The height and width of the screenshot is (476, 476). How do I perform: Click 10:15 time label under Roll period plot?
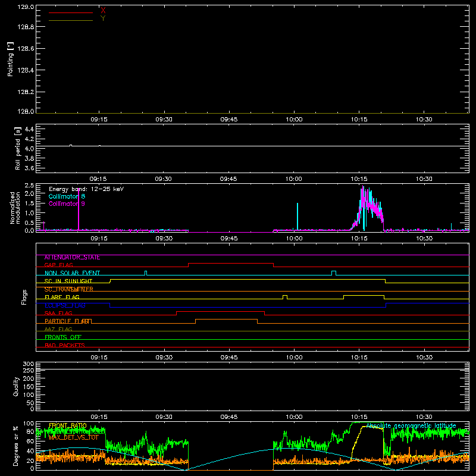point(359,179)
